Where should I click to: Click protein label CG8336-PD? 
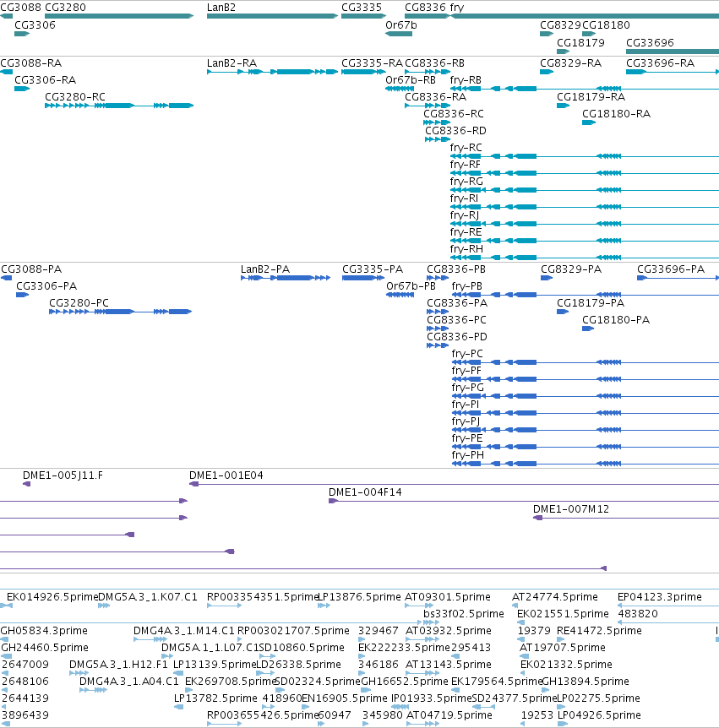(x=457, y=337)
